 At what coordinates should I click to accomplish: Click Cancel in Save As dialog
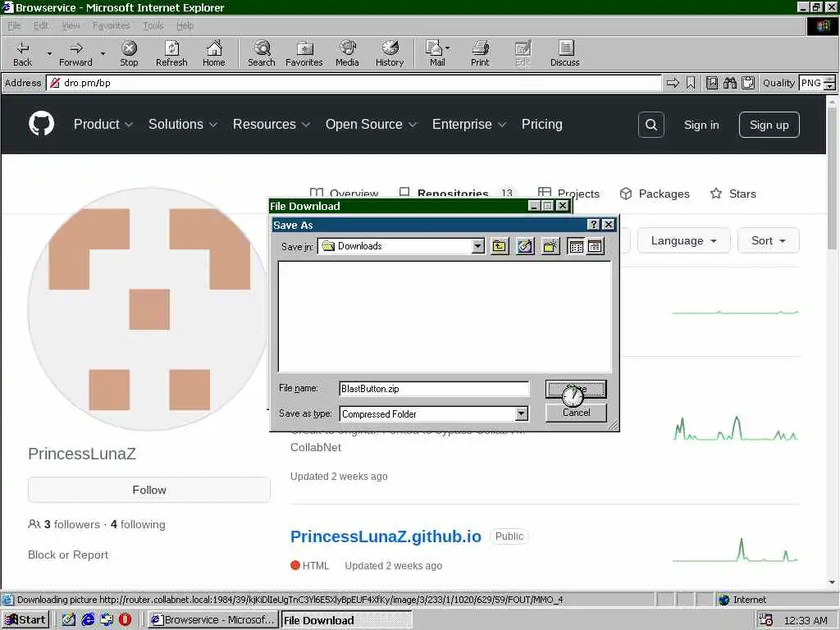click(x=576, y=413)
